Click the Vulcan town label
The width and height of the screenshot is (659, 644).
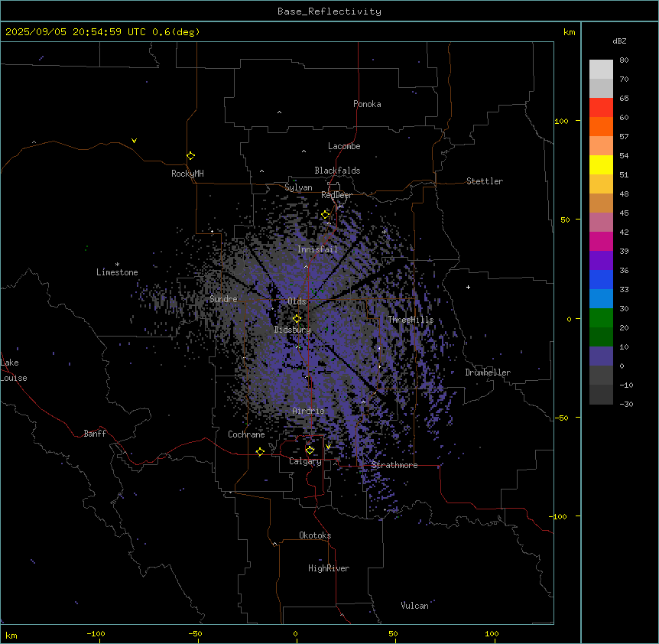[x=415, y=606]
